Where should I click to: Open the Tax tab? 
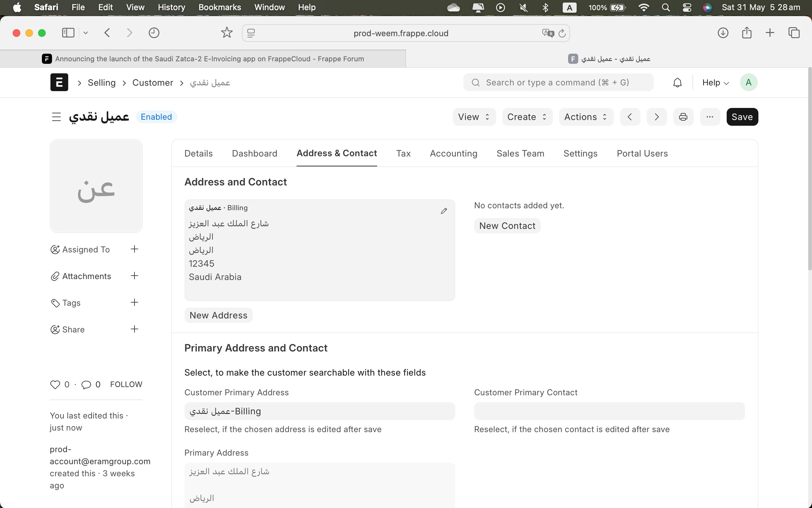pyautogui.click(x=403, y=154)
